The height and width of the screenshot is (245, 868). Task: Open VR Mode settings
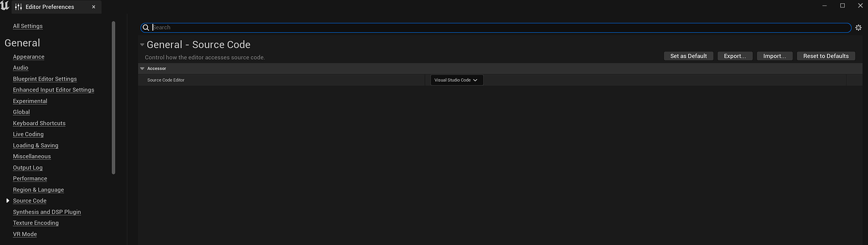(25, 234)
